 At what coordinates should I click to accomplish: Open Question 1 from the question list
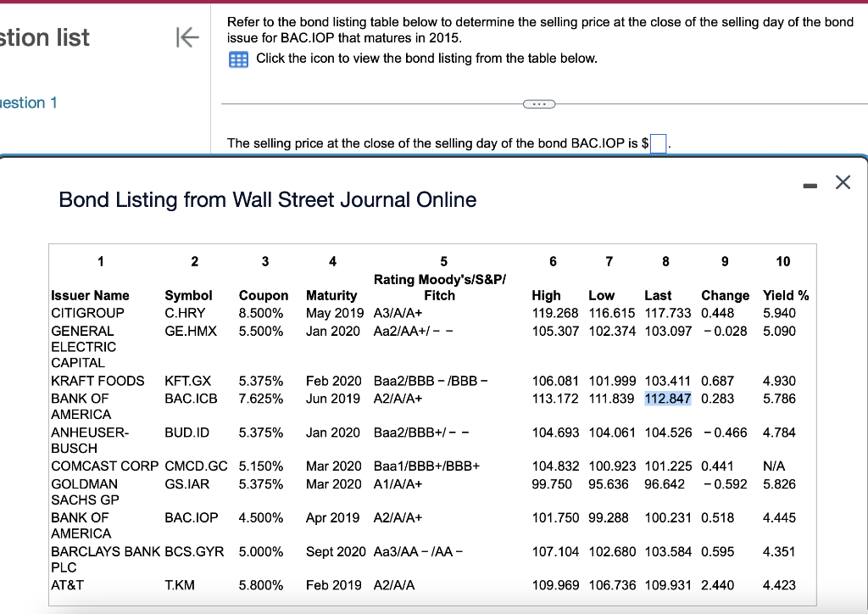pyautogui.click(x=29, y=102)
